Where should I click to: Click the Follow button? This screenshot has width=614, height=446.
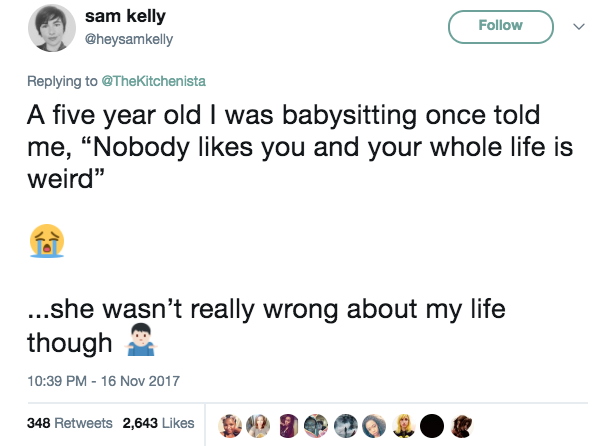tap(500, 26)
